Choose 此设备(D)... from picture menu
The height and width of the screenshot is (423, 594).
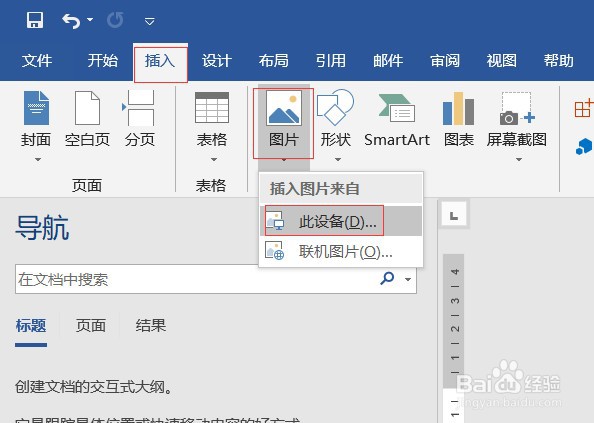[x=341, y=221]
